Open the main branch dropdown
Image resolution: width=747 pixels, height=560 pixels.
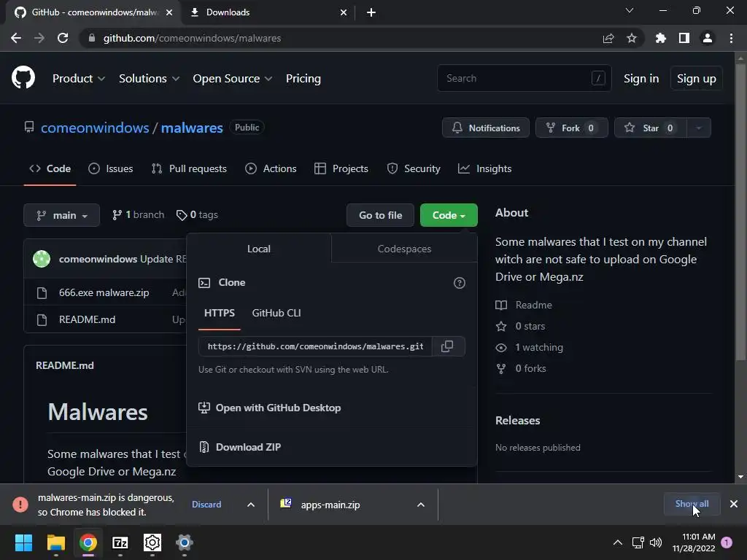tap(61, 215)
